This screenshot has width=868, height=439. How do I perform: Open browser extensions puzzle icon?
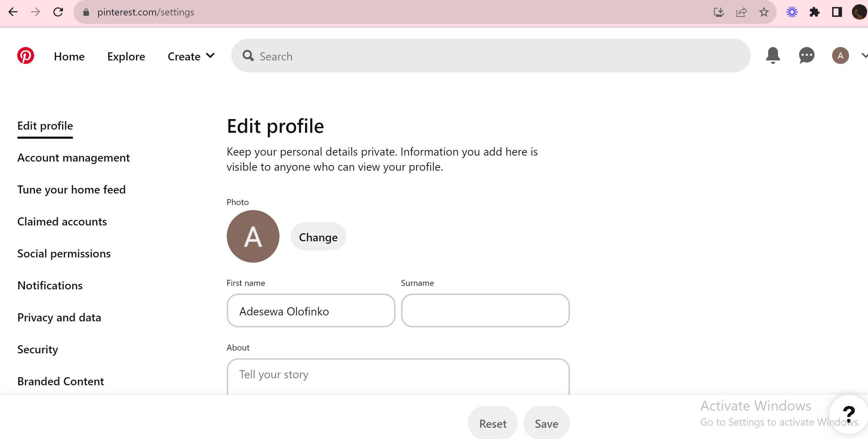click(815, 12)
